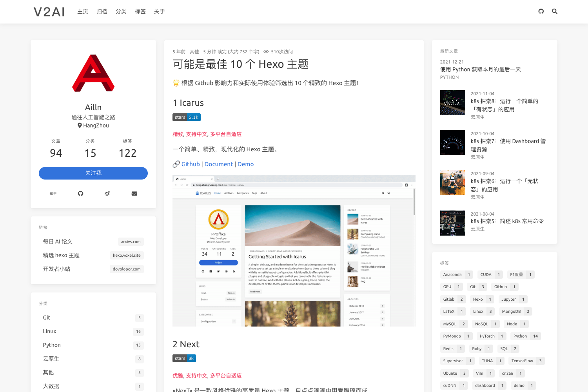Select the GPU tag
The width and height of the screenshot is (588, 392).
[452, 287]
